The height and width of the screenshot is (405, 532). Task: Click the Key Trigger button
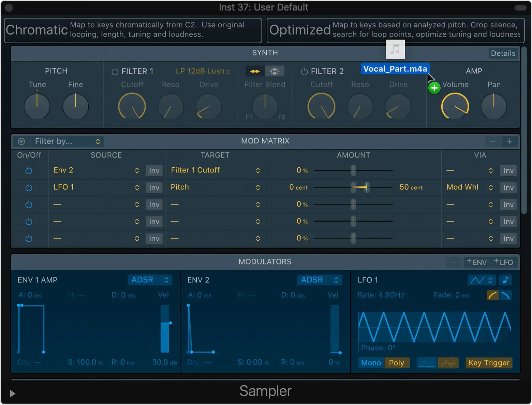pos(489,363)
